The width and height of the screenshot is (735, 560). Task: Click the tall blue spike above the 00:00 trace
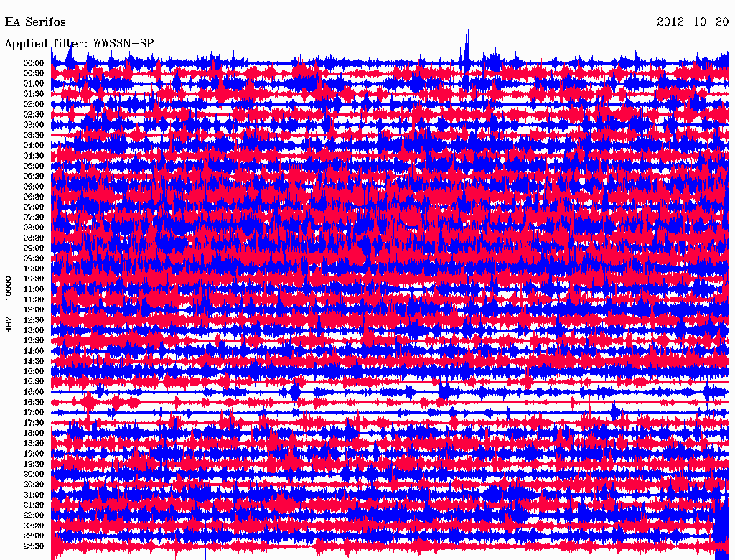pyautogui.click(x=467, y=45)
